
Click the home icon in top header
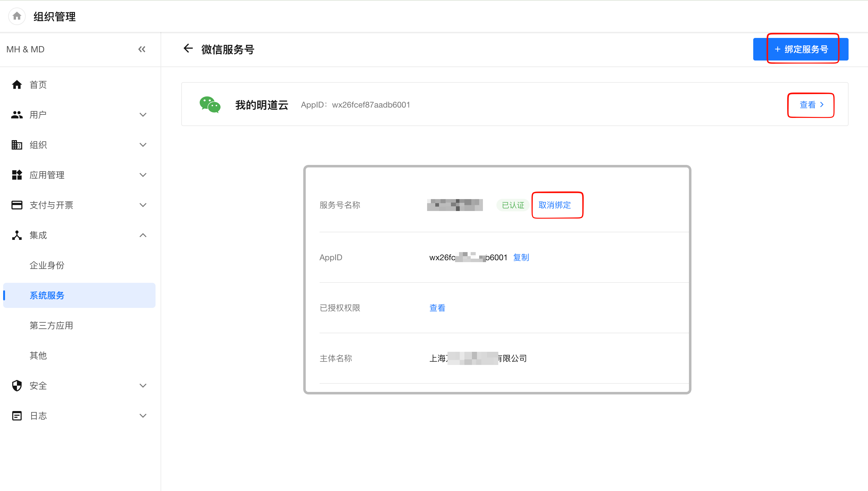tap(17, 16)
